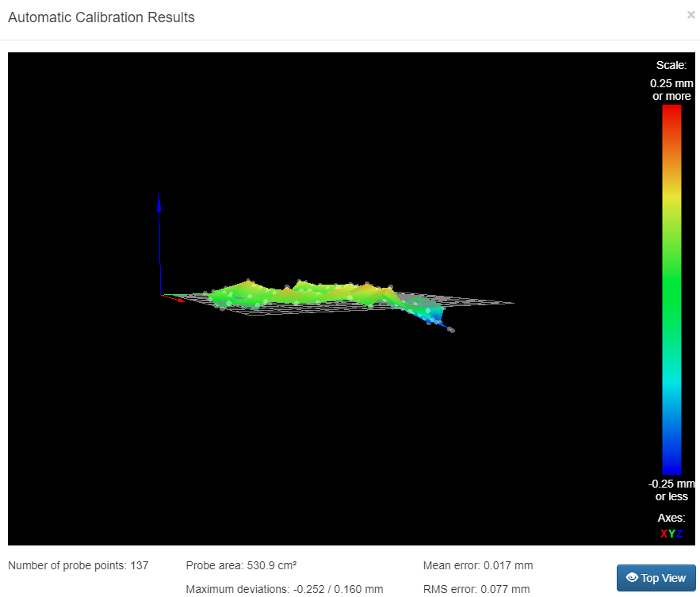Click the 'Maximum deviations: -0.252 / 0.160 mm' text
This screenshot has height=597, width=700.
click(285, 589)
